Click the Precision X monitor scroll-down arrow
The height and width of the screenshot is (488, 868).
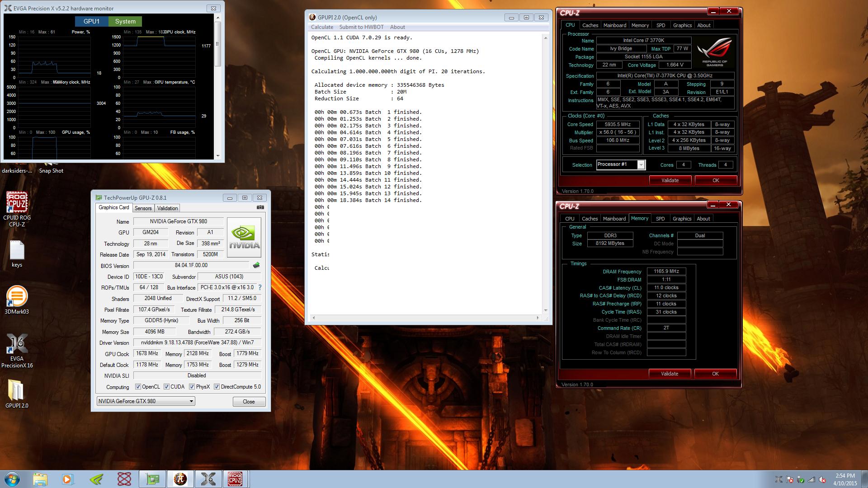[x=217, y=155]
